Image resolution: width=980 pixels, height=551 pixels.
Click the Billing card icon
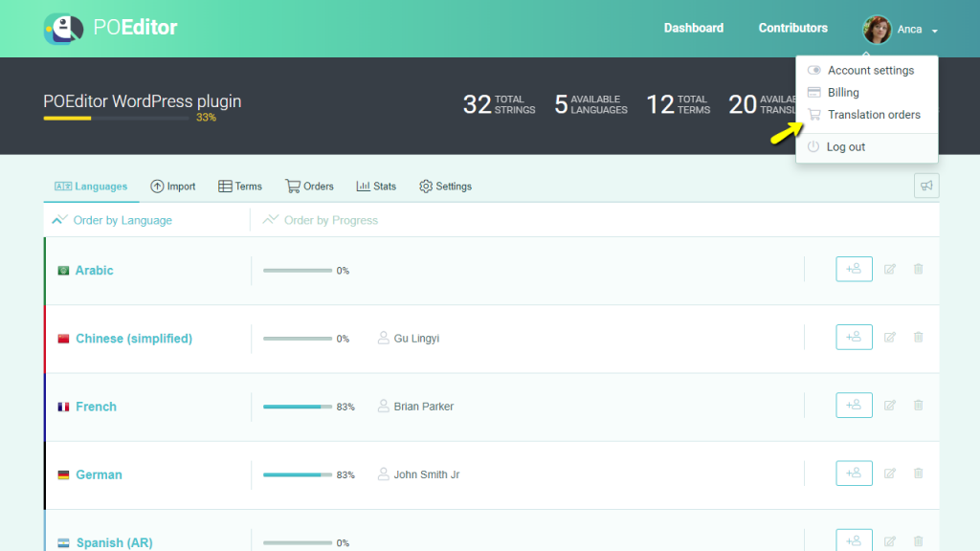[813, 93]
